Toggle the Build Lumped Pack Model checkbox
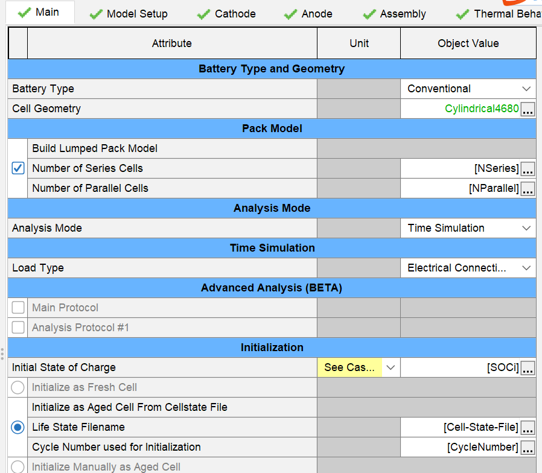 (x=18, y=168)
